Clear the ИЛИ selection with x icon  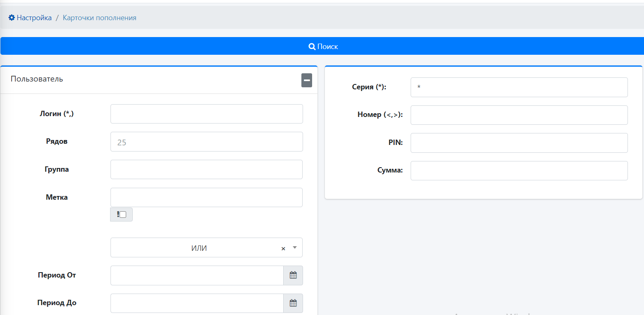tap(283, 249)
